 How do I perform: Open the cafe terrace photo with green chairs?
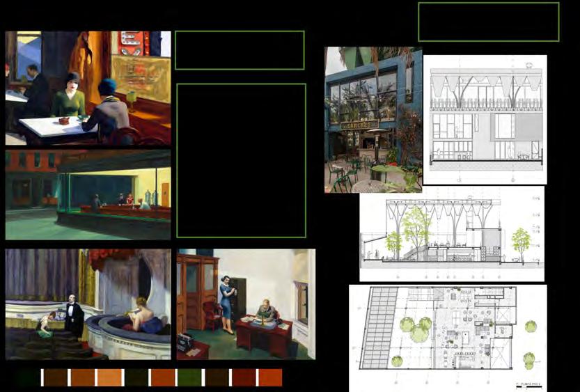point(373,120)
